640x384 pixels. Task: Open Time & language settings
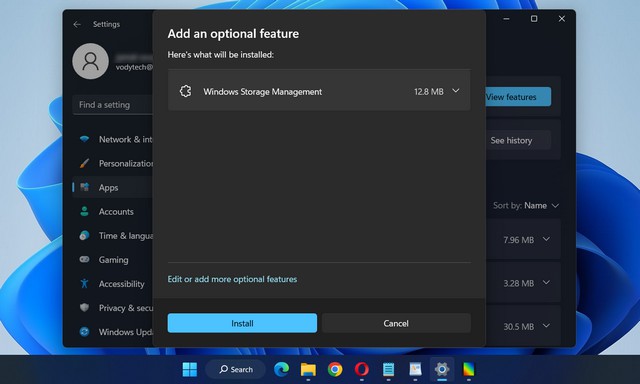113,235
